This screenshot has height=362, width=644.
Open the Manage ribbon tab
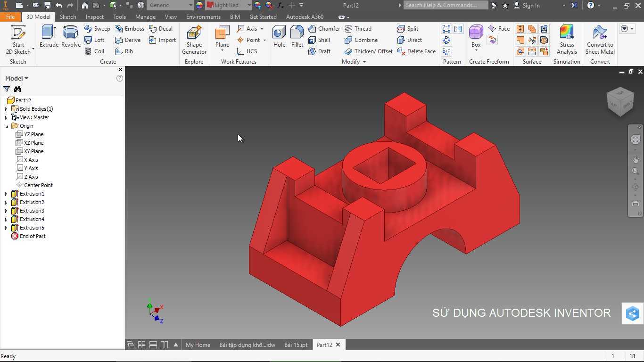click(145, 16)
